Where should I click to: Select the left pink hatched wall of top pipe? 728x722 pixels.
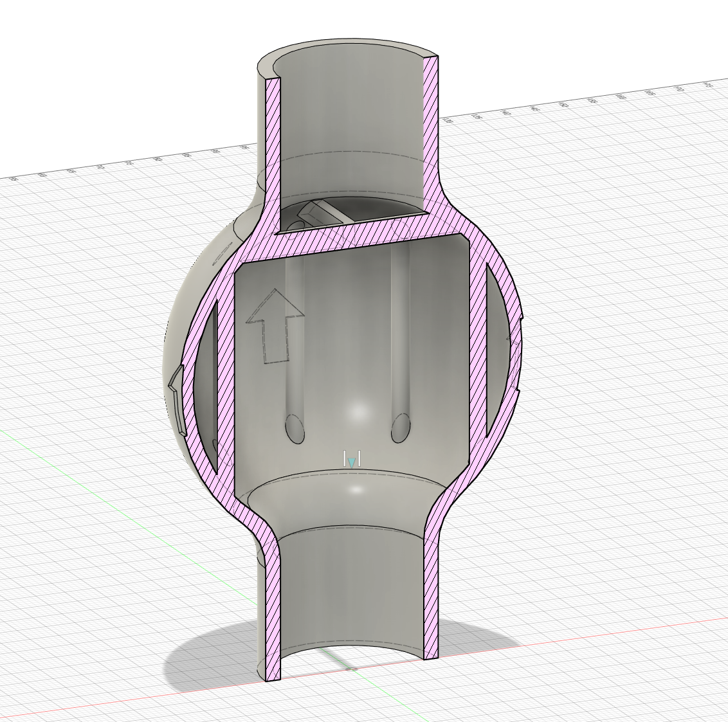[x=273, y=153]
